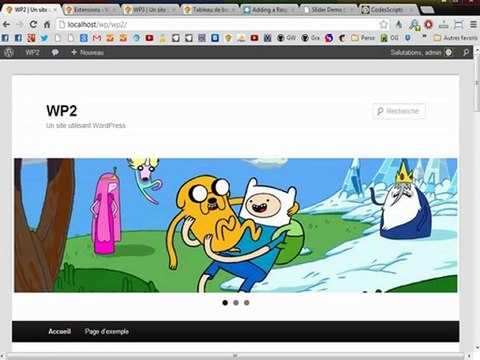
Task: Go back using the browser back arrow
Action: tap(6, 24)
